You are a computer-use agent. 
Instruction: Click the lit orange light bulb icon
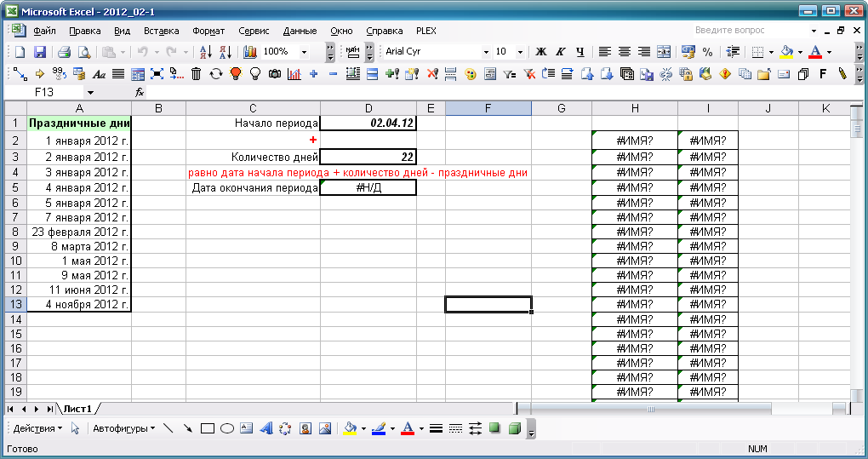(235, 73)
